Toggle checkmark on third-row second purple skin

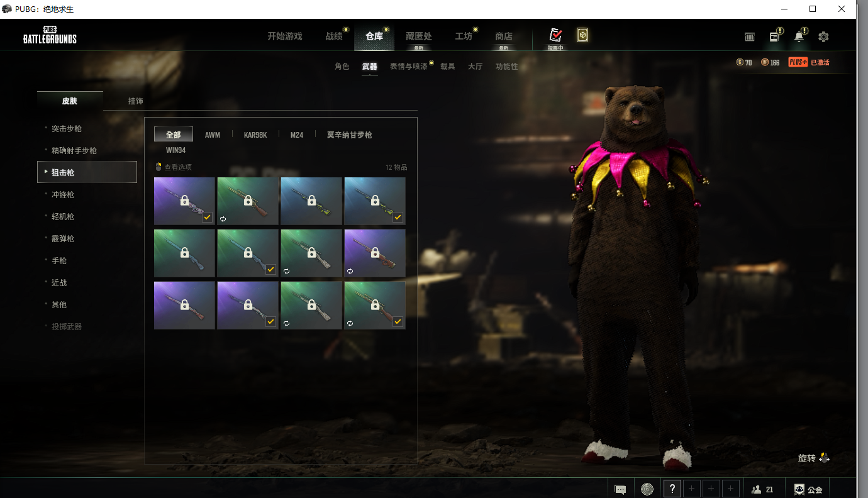coord(270,322)
